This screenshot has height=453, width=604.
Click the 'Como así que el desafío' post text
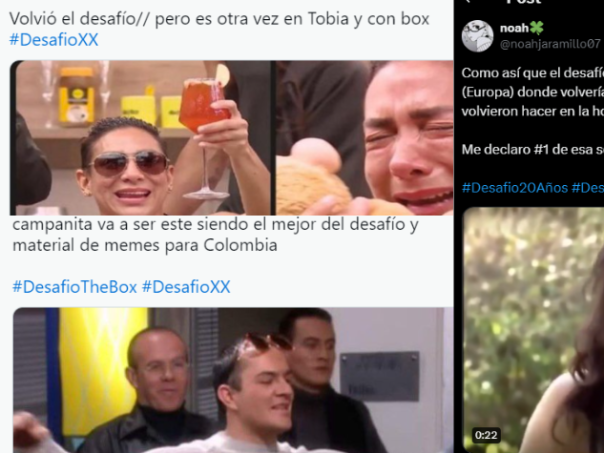[x=533, y=92]
